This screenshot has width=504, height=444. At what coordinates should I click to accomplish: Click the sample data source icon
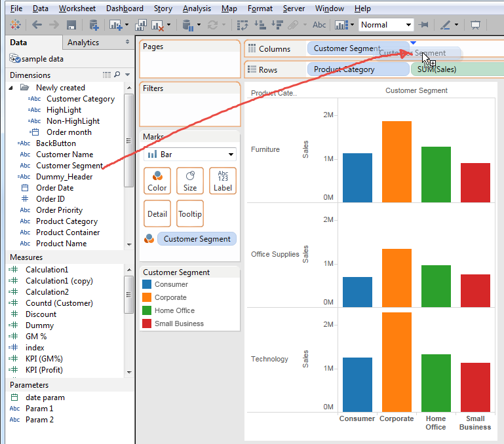coord(15,58)
